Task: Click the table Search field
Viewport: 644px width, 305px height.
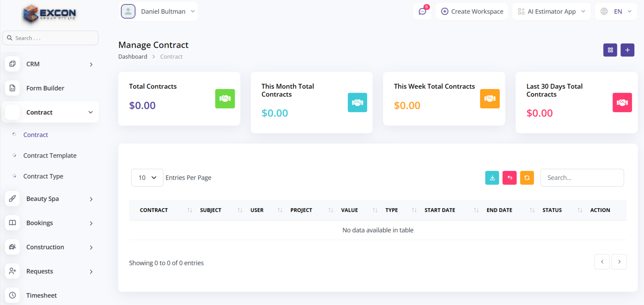Action: (582, 178)
